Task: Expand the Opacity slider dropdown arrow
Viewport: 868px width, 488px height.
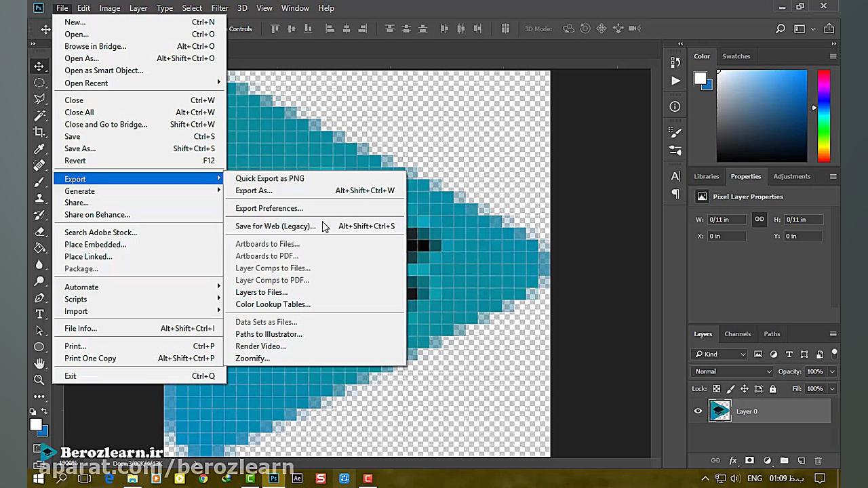Action: 832,371
